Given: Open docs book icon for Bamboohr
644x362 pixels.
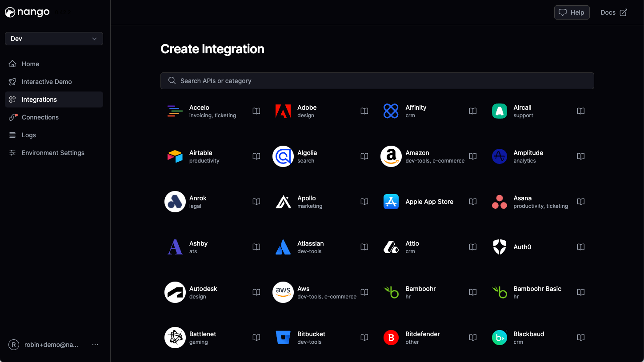Looking at the screenshot, I should [x=473, y=292].
